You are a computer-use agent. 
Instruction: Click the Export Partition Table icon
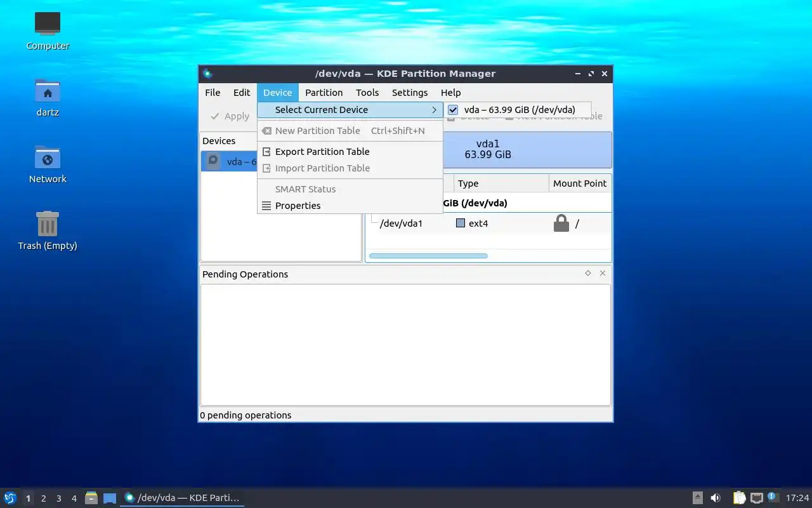[x=266, y=152]
